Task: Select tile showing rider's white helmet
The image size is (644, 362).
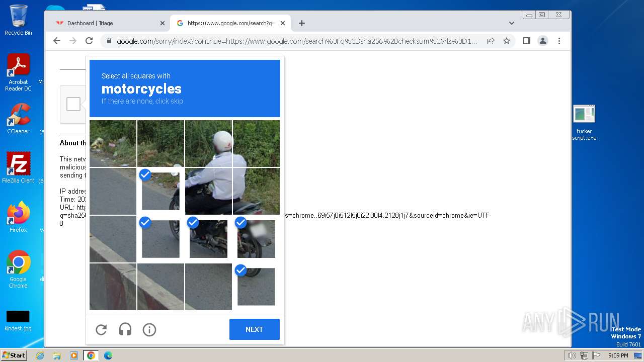Action: tap(208, 143)
